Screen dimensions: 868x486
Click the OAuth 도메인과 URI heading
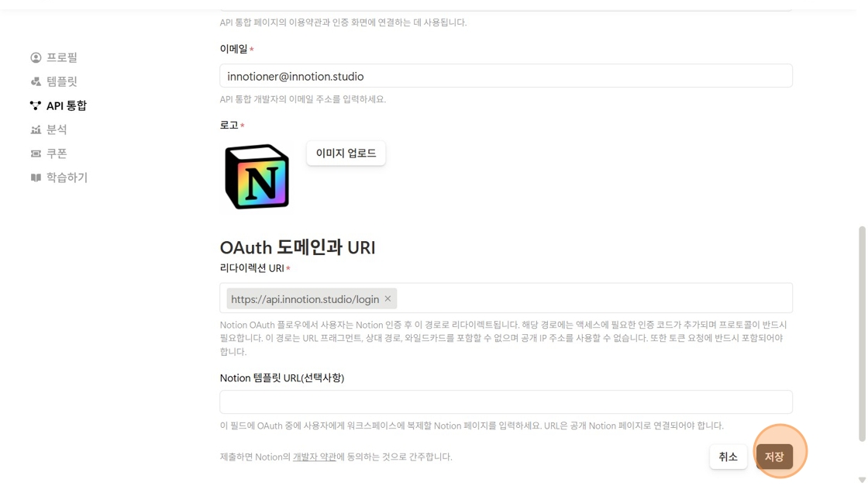coord(298,247)
